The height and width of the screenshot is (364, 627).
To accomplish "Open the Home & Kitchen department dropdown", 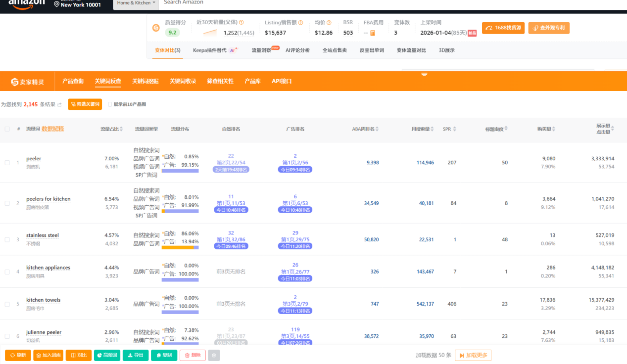I will click(x=136, y=3).
